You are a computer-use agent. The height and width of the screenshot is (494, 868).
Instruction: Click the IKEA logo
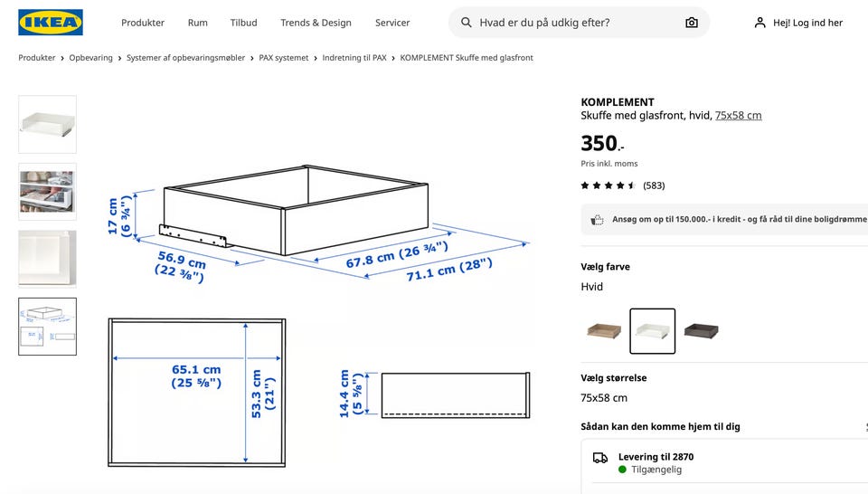point(51,23)
